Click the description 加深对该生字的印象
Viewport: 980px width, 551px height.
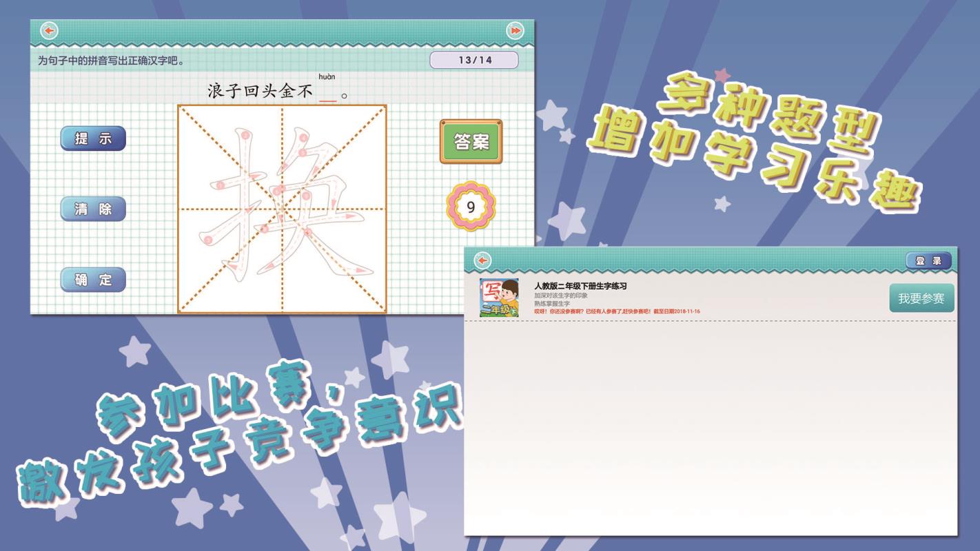click(x=561, y=295)
